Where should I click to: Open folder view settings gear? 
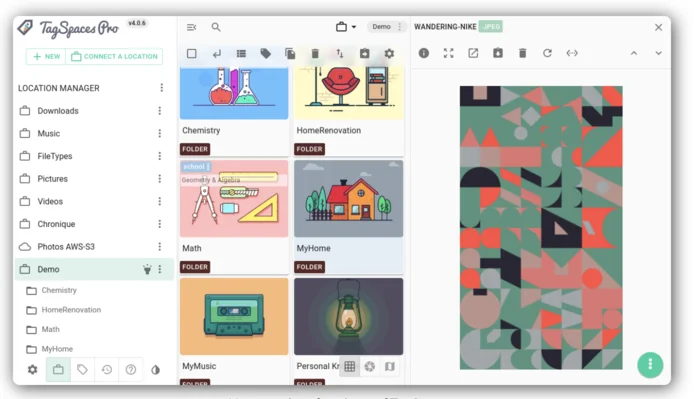(x=389, y=54)
